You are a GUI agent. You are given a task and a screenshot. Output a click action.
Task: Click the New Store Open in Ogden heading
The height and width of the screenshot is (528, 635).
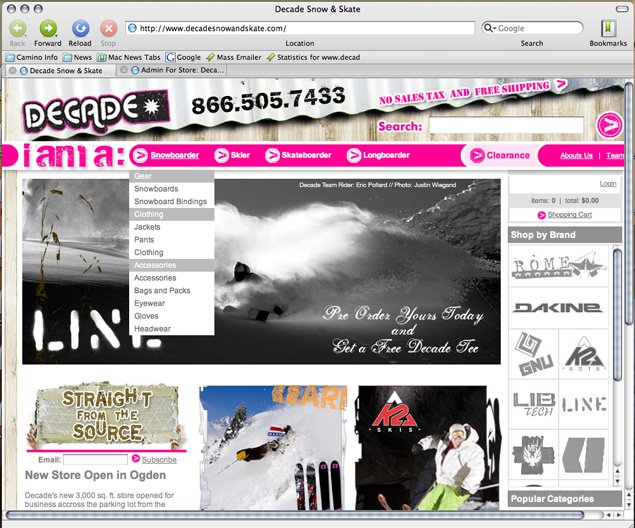tap(95, 475)
